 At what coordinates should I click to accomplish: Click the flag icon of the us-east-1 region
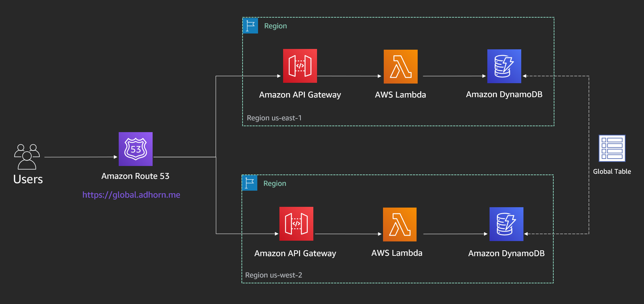pyautogui.click(x=250, y=26)
